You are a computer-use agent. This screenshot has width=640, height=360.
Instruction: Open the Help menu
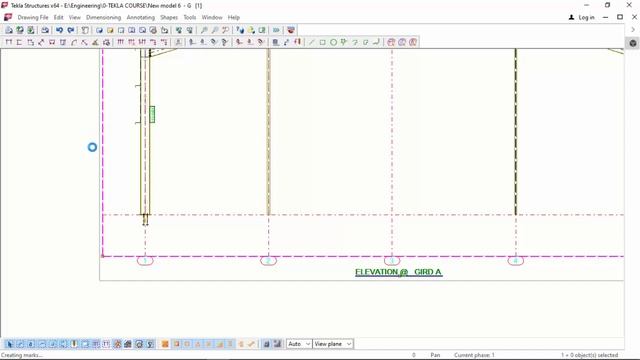click(233, 18)
